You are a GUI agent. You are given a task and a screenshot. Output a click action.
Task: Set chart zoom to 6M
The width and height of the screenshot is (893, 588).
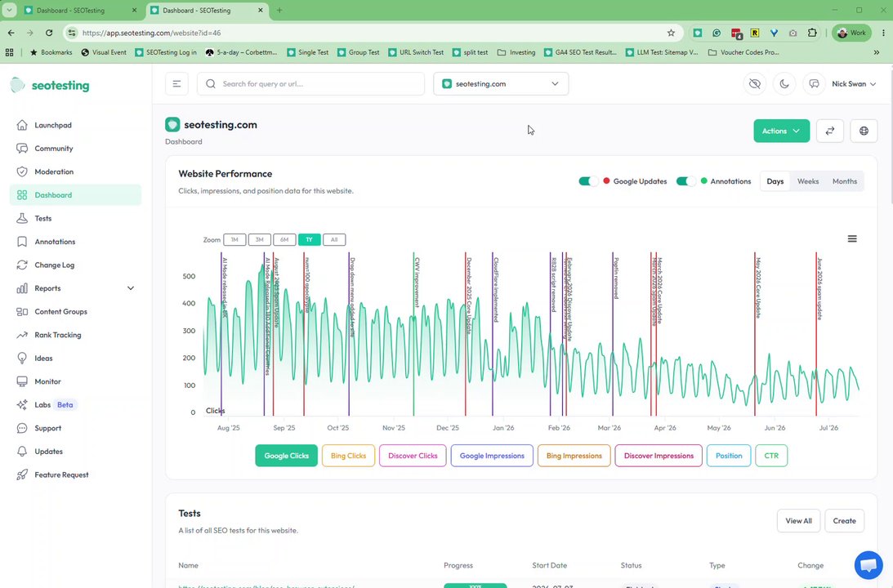(284, 239)
